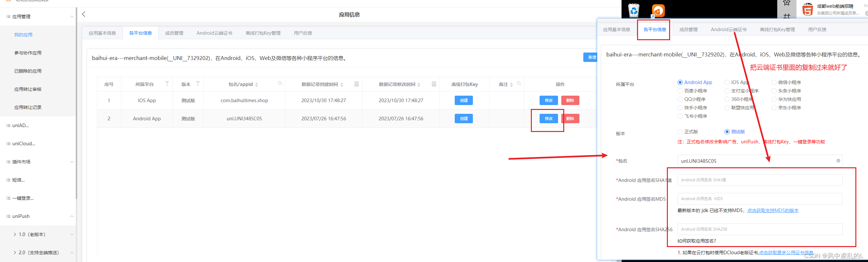868x262 pixels.
Task: Filter the 所属平台 column
Action: pyautogui.click(x=167, y=84)
